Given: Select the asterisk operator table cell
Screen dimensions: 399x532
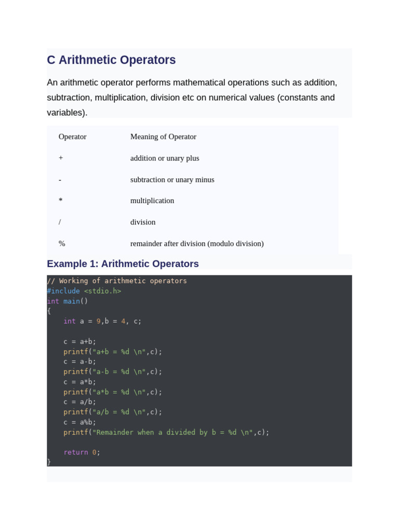Looking at the screenshot, I should (x=61, y=201).
